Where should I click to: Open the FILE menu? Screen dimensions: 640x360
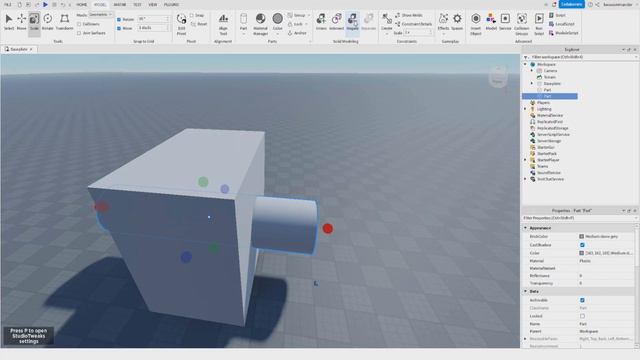(8, 4)
